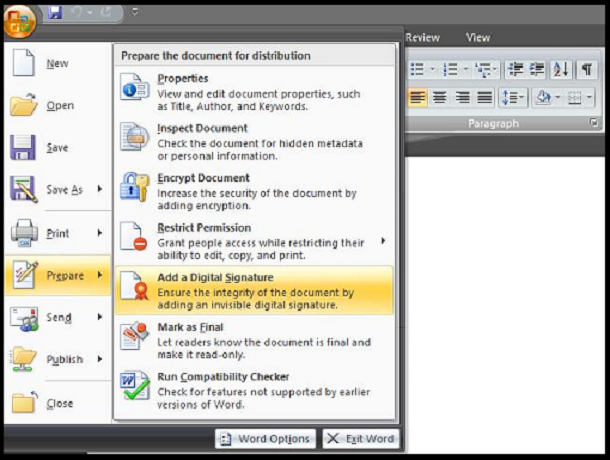The image size is (610, 460).
Task: Click the Justify alignment icon
Action: click(x=485, y=97)
